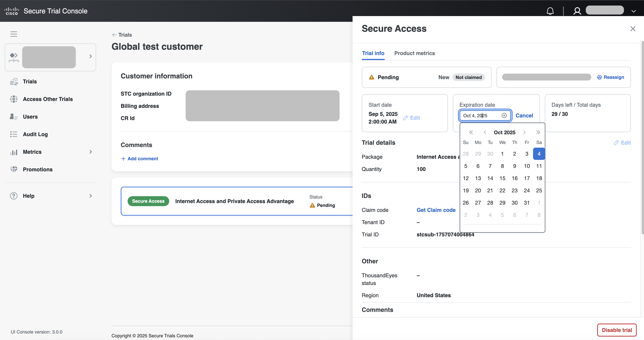This screenshot has width=644, height=340.
Task: Select the Secure Access trial badge
Action: (148, 201)
